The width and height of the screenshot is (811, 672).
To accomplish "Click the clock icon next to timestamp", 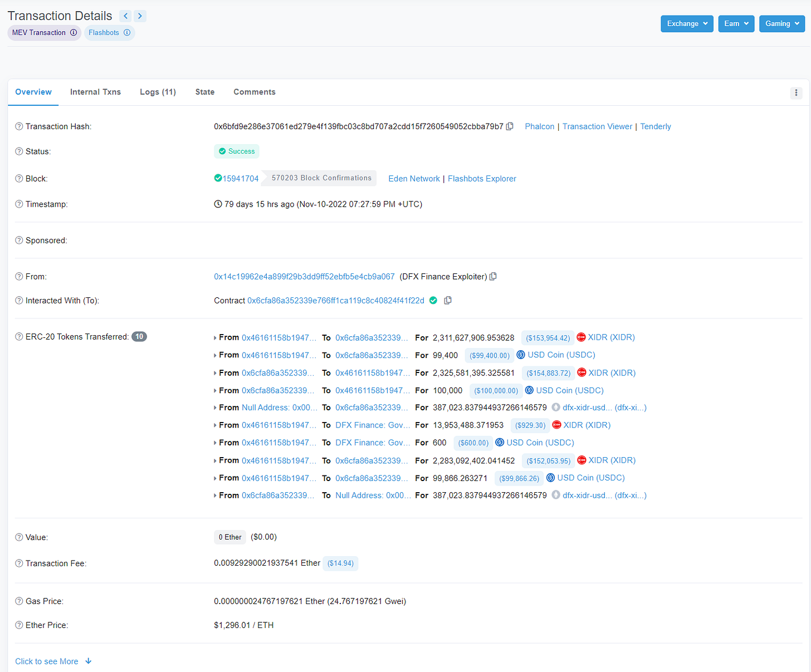I will click(218, 204).
